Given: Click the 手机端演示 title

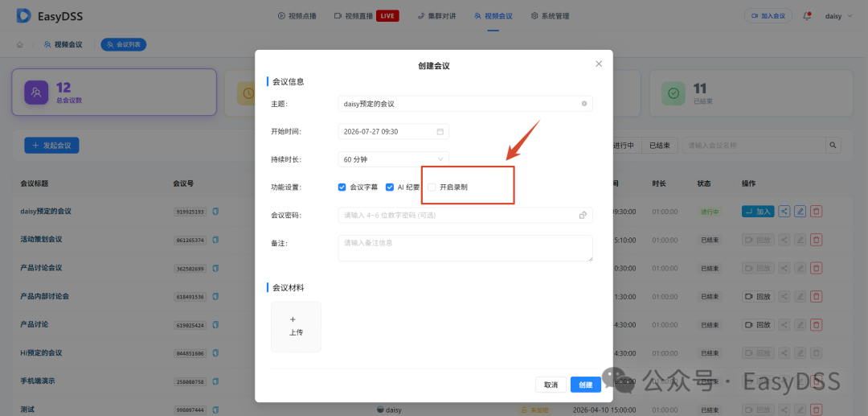Looking at the screenshot, I should coord(38,381).
